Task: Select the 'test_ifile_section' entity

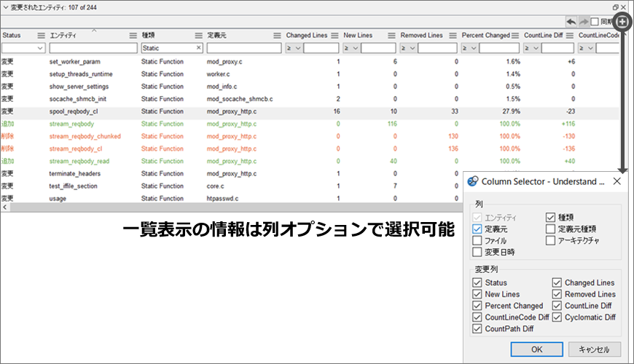Action: tap(73, 186)
